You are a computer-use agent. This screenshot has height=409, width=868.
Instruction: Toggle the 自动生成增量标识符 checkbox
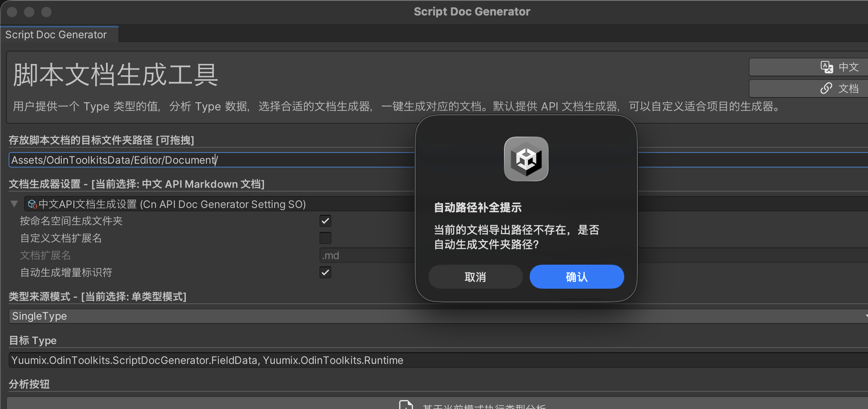325,272
